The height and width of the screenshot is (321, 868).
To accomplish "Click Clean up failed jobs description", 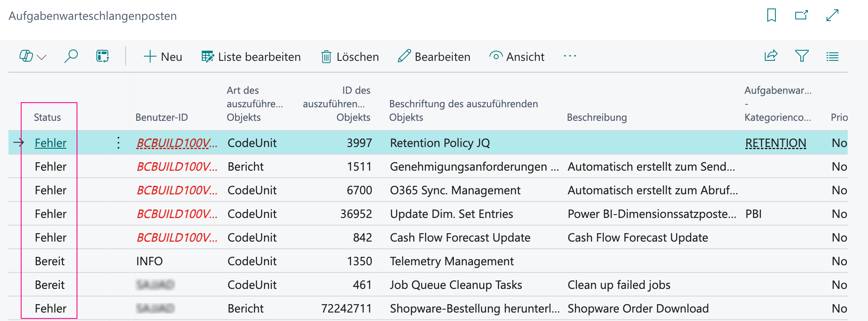I will [619, 285].
